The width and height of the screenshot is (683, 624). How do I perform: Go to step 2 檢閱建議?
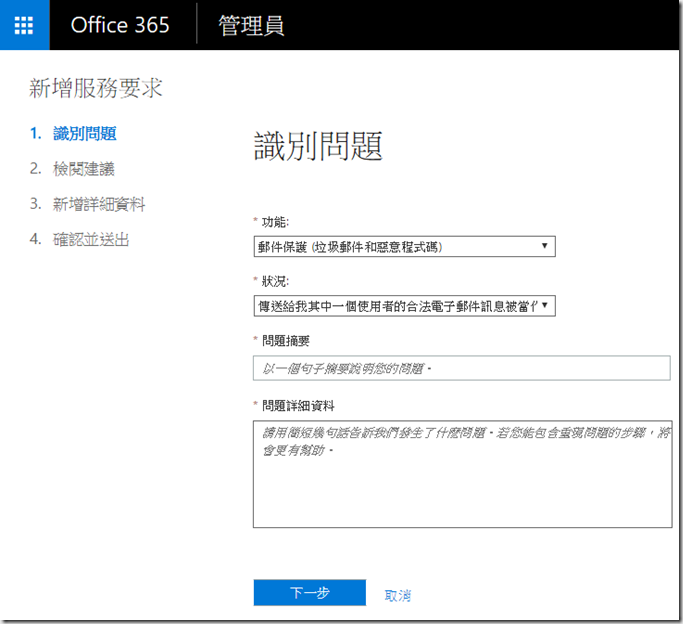(84, 169)
